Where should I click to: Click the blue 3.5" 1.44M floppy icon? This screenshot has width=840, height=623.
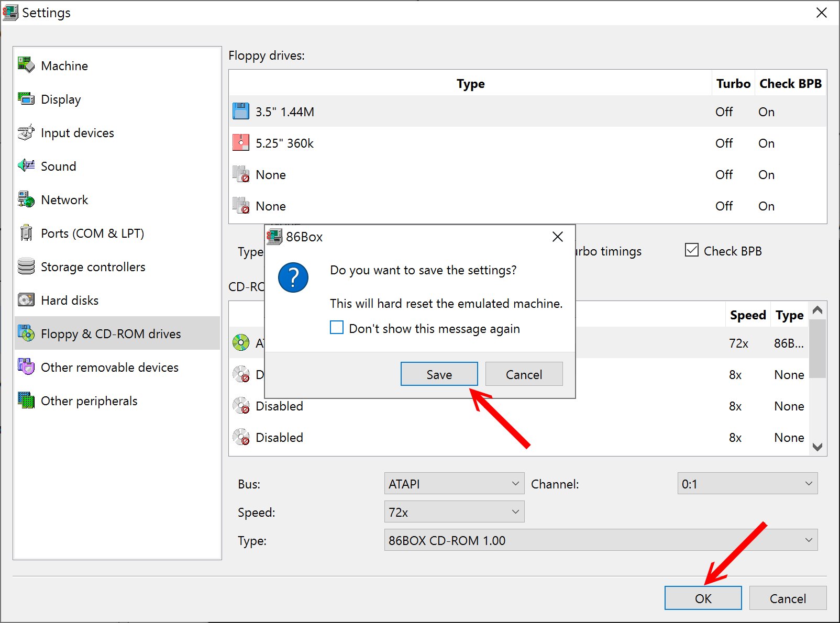click(x=241, y=111)
